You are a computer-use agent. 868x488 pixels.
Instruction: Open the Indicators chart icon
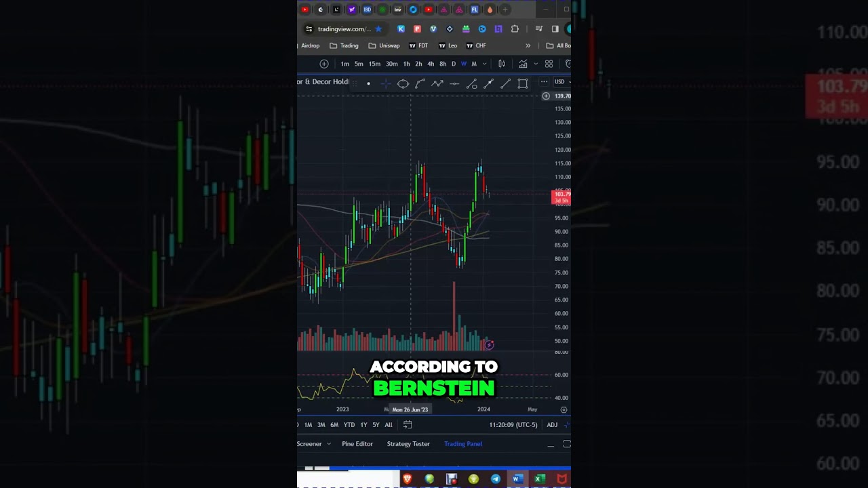pyautogui.click(x=523, y=64)
